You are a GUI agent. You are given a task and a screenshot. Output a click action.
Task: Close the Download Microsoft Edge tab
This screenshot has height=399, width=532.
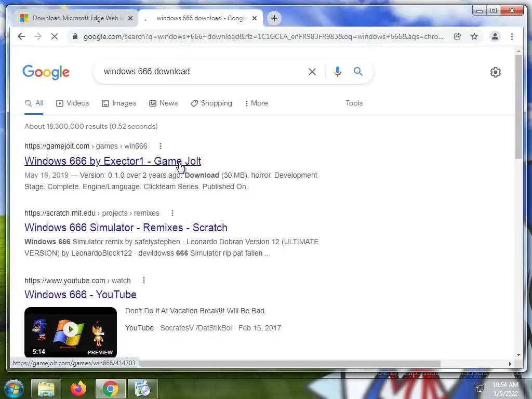coord(130,18)
